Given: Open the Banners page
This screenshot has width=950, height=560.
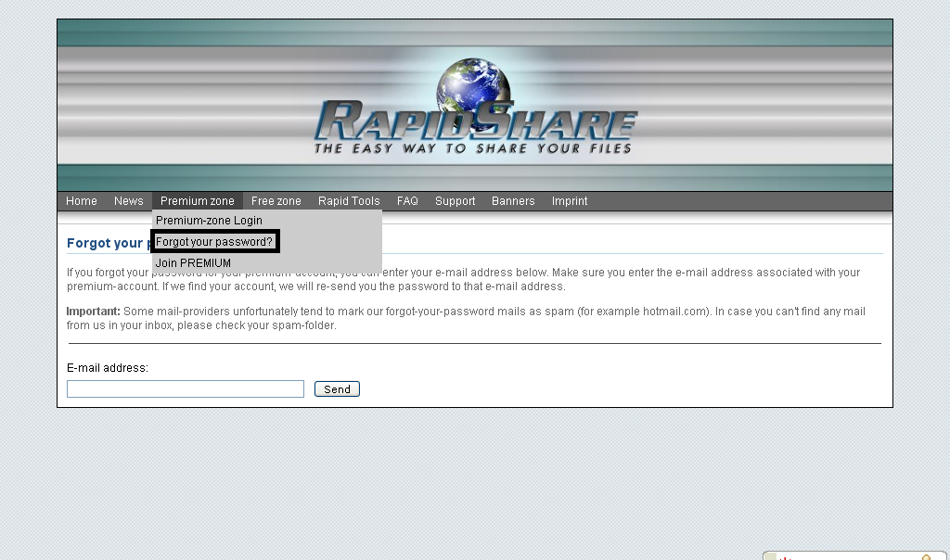Looking at the screenshot, I should click(x=513, y=201).
